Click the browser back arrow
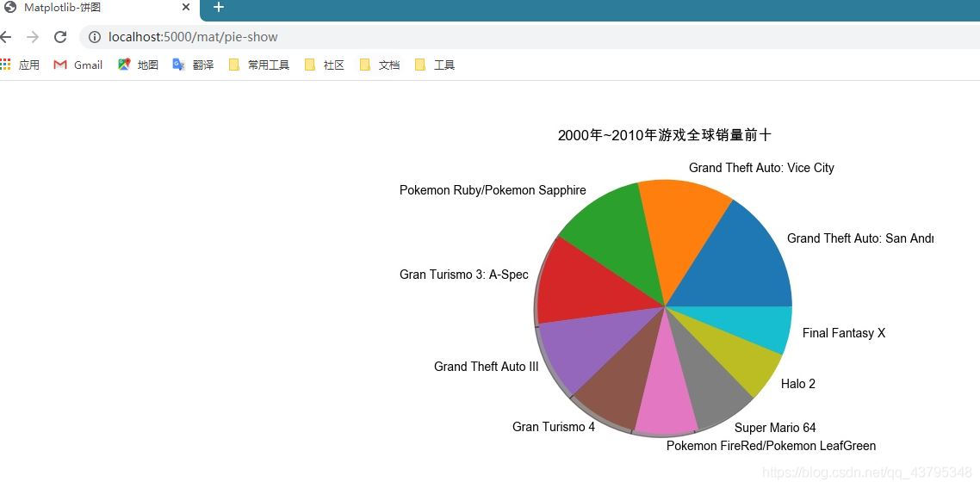This screenshot has height=488, width=980. [x=5, y=37]
